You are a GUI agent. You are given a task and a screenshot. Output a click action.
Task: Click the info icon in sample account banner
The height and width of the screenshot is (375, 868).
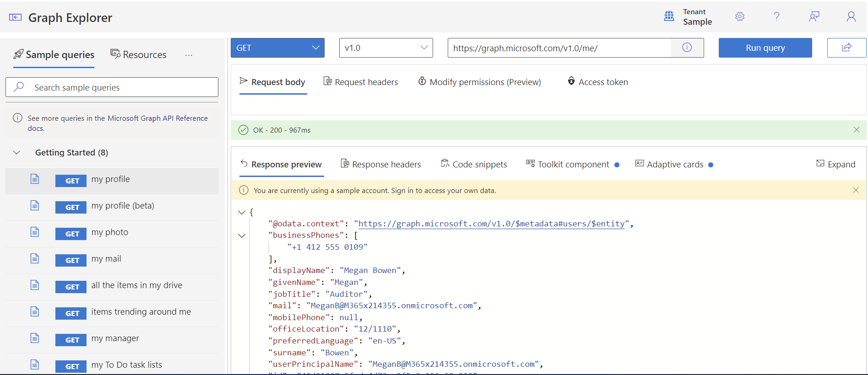[x=244, y=190]
